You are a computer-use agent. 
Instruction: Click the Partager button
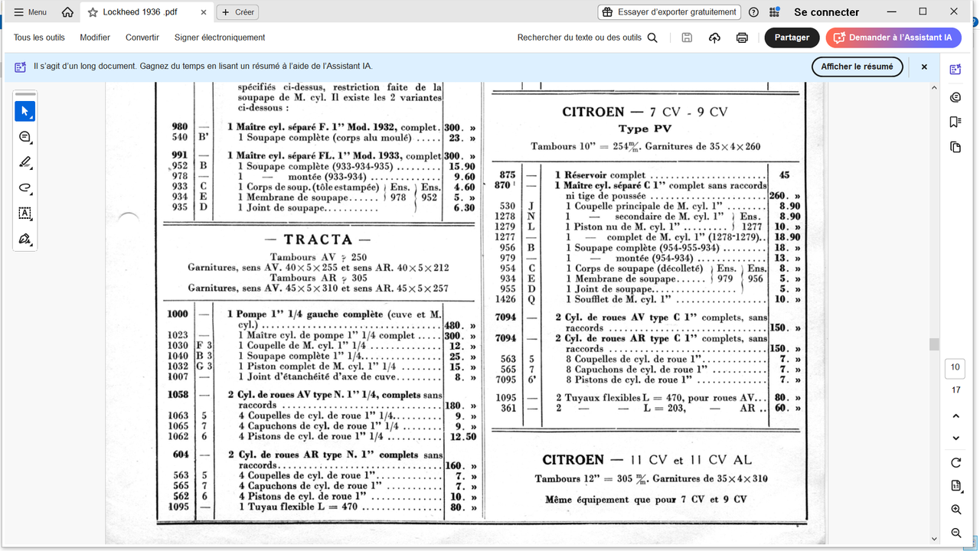coord(792,37)
